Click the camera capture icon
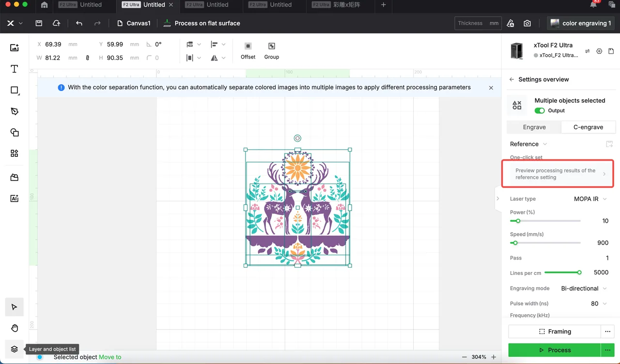The width and height of the screenshot is (620, 364). (x=527, y=23)
